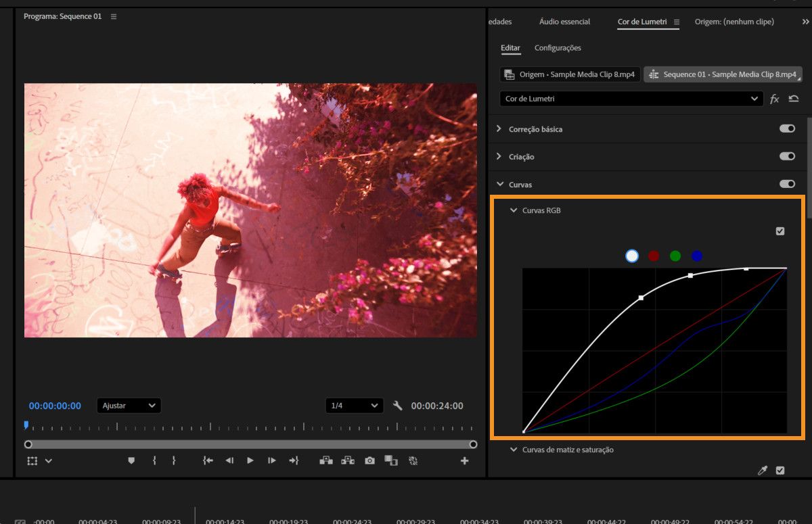Open the Ajustar zoom level dropdown

point(129,406)
